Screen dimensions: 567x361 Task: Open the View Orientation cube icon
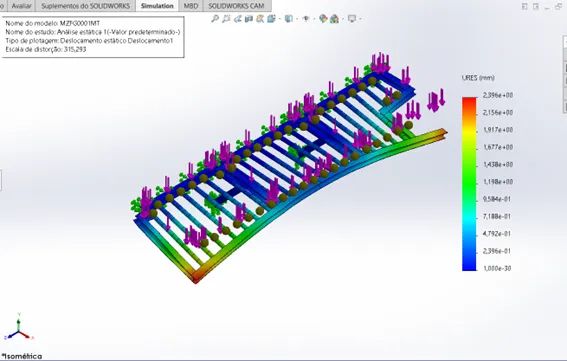pos(271,19)
